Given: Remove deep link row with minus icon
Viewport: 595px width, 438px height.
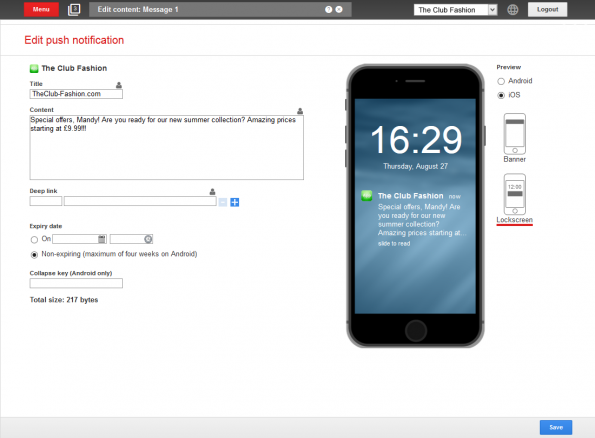Looking at the screenshot, I should point(223,202).
